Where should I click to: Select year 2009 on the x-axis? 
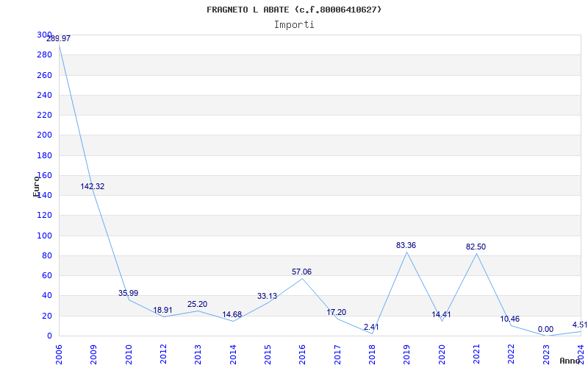(94, 354)
